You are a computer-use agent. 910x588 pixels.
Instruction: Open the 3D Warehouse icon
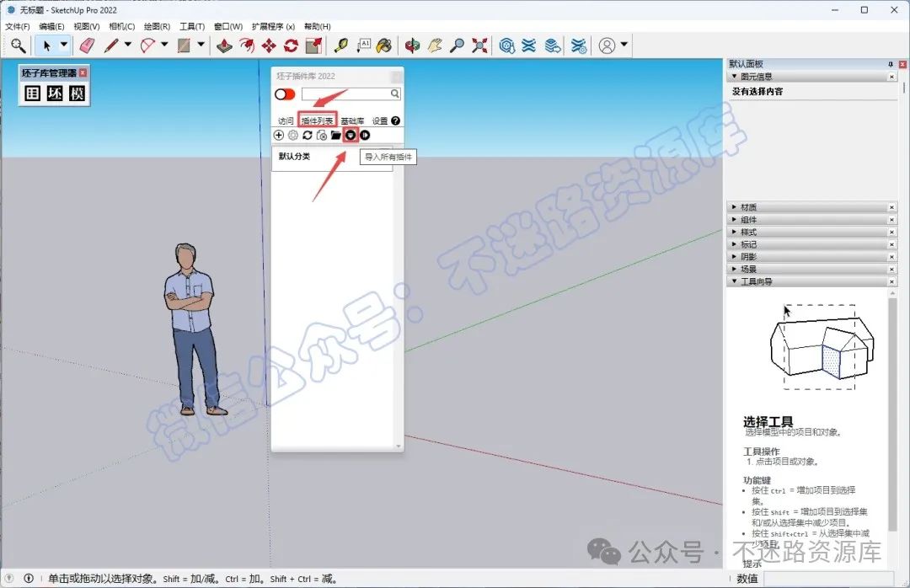pos(506,45)
